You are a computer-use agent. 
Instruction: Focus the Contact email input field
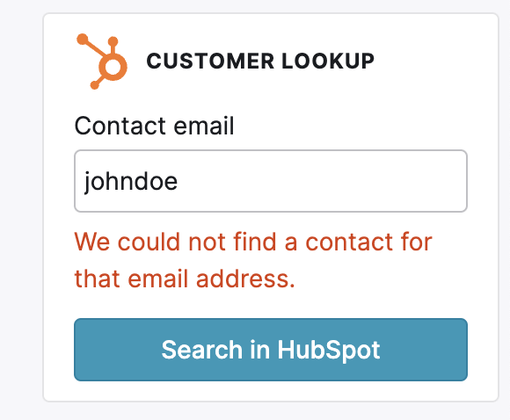[271, 181]
